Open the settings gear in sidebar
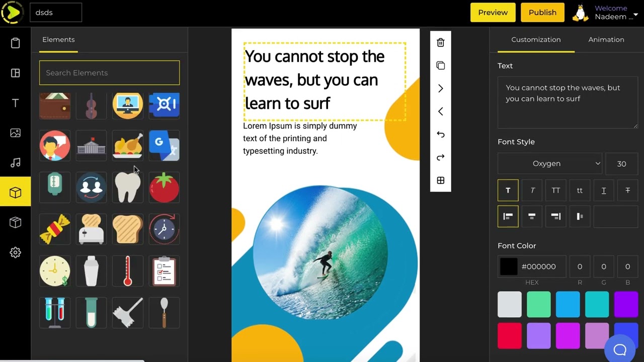 pos(15,252)
